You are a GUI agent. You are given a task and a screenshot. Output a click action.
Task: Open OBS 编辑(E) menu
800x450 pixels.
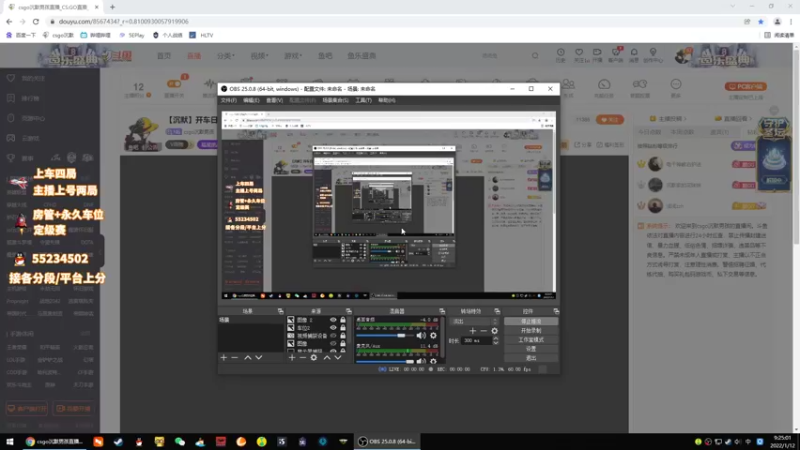251,101
